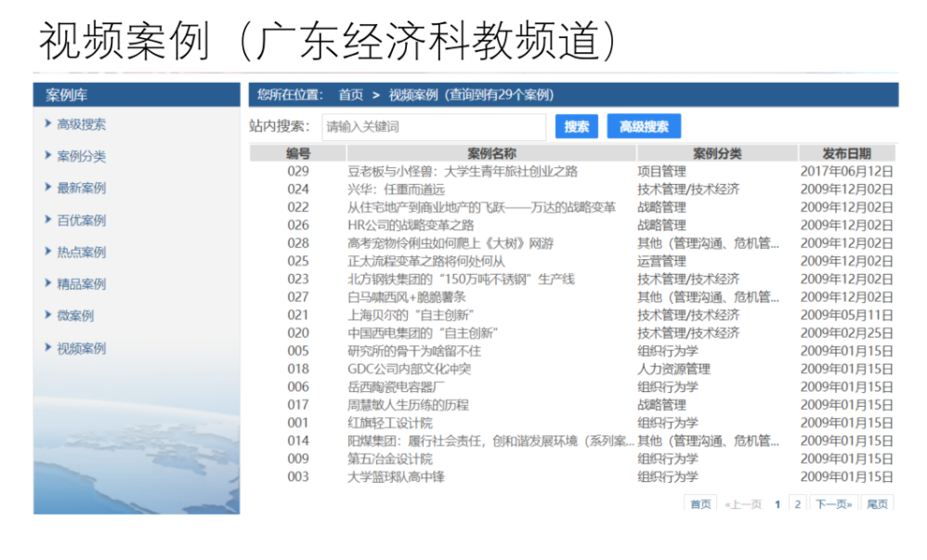Open the 万达的战略变革 case
The width and height of the screenshot is (927, 560).
481,207
